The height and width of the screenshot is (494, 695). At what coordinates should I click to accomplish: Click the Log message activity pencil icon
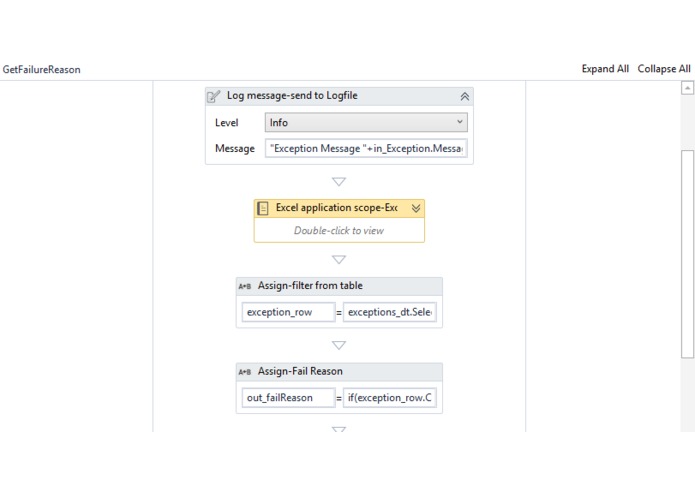(x=214, y=96)
